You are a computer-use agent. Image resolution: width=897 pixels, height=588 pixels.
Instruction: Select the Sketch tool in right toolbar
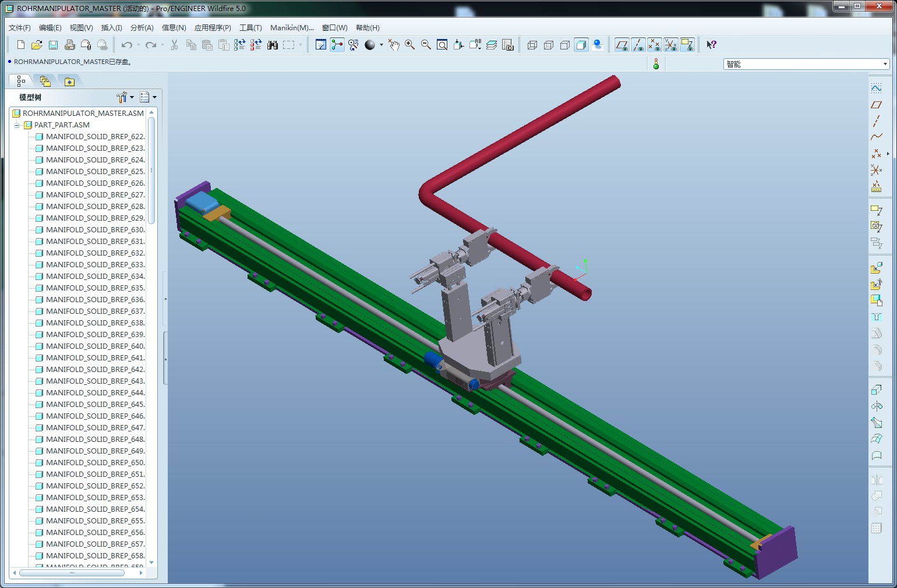[877, 88]
